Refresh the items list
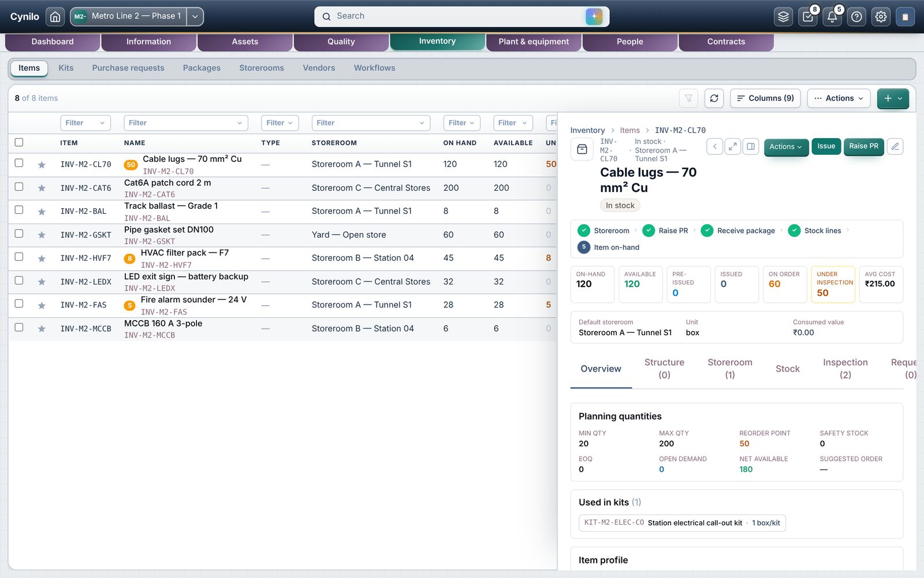 click(x=714, y=98)
